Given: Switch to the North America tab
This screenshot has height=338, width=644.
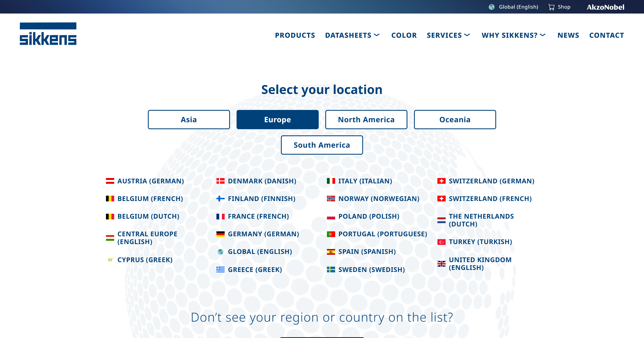Looking at the screenshot, I should click(366, 120).
